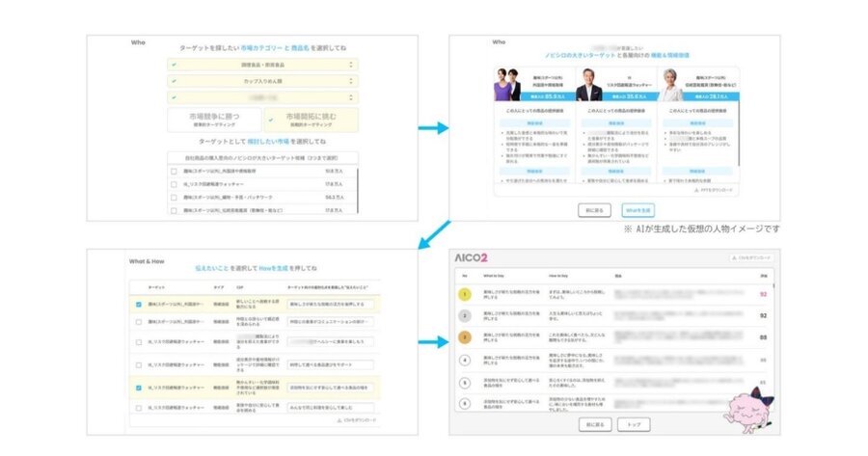This screenshot has height=456, width=868.
Task: Tick the fourth target candidate checkbox in the Who list
Action: pyautogui.click(x=174, y=210)
